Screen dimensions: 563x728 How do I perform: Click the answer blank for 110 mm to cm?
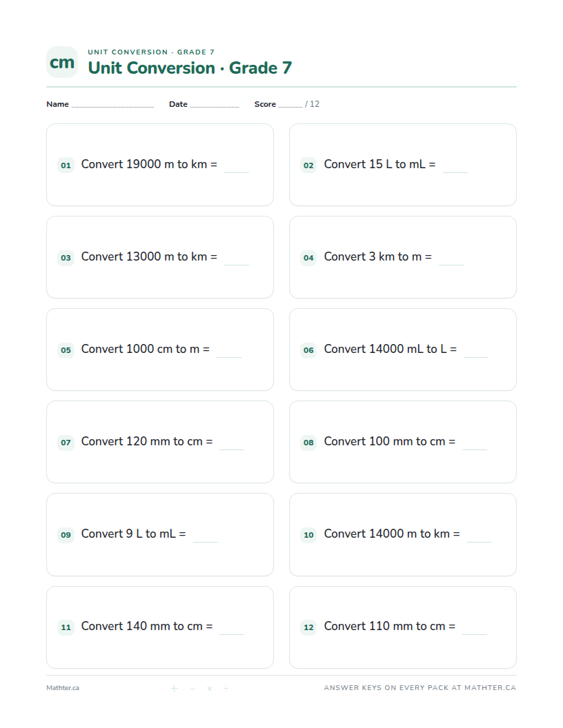[475, 634]
